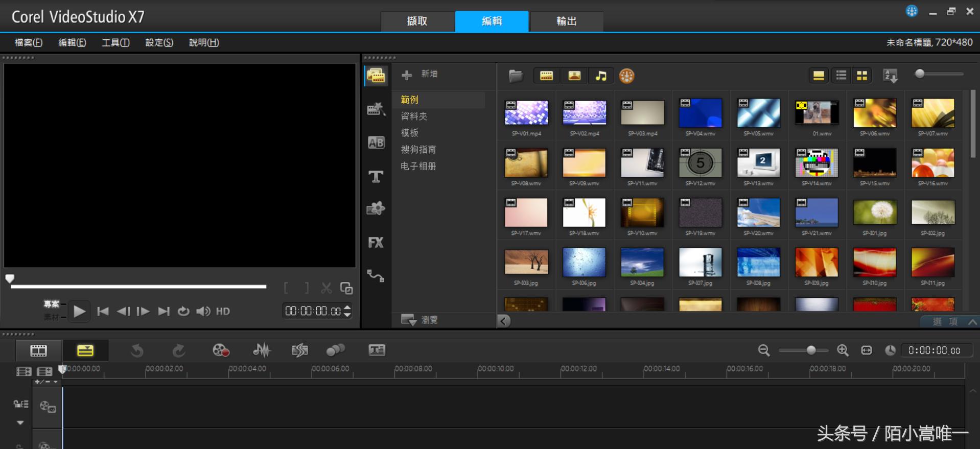Image resolution: width=980 pixels, height=449 pixels.
Task: Open the Graphic library icon
Action: click(x=376, y=208)
